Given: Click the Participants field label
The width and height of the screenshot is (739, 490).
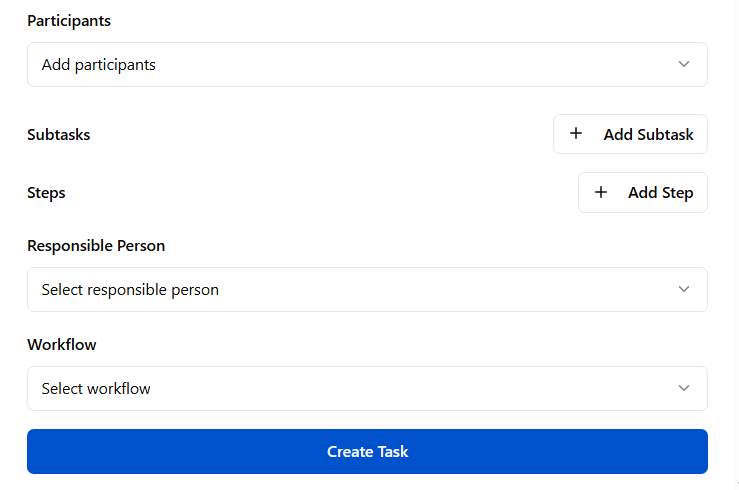Looking at the screenshot, I should [x=69, y=20].
